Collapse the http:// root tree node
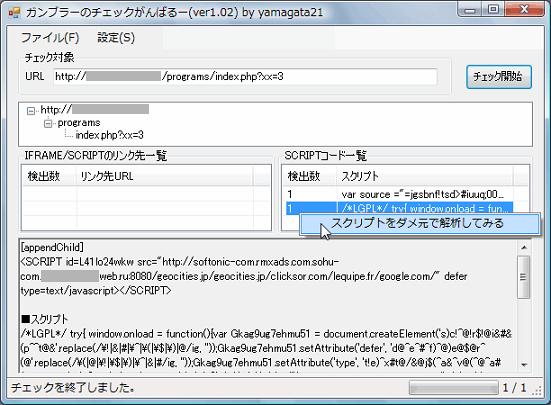Viewport: 551px width, 405px height. (31, 111)
